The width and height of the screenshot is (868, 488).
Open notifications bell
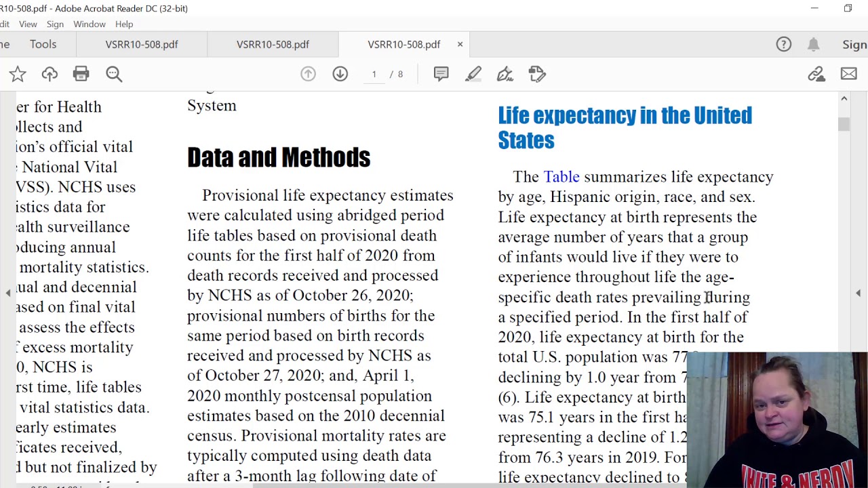(x=814, y=45)
